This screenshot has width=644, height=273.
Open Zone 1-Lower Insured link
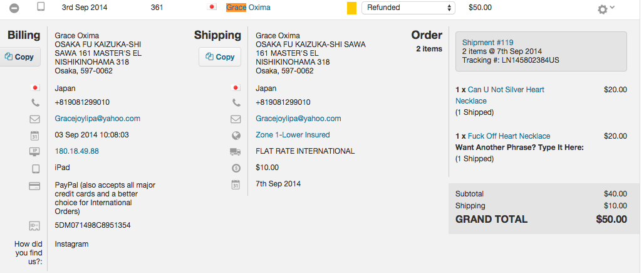pos(293,135)
